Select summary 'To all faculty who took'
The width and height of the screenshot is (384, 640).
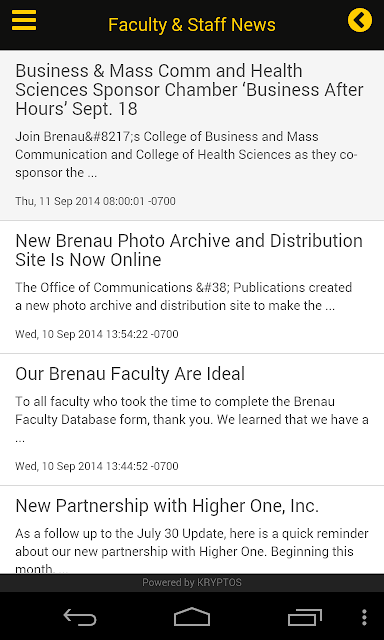pyautogui.click(x=192, y=420)
